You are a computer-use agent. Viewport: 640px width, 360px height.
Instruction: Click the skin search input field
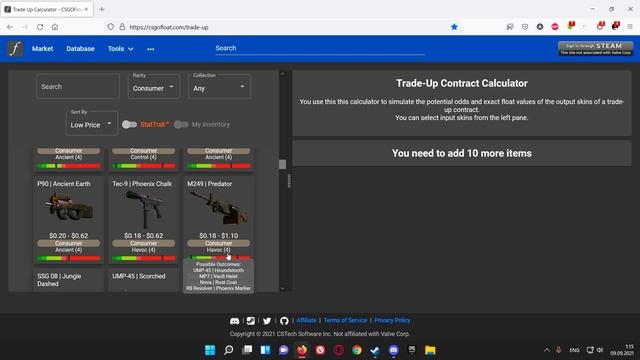78,87
